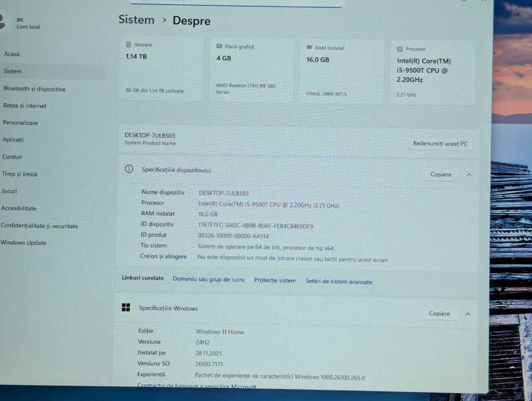Click the Redenumiți acest PC button

tap(440, 144)
